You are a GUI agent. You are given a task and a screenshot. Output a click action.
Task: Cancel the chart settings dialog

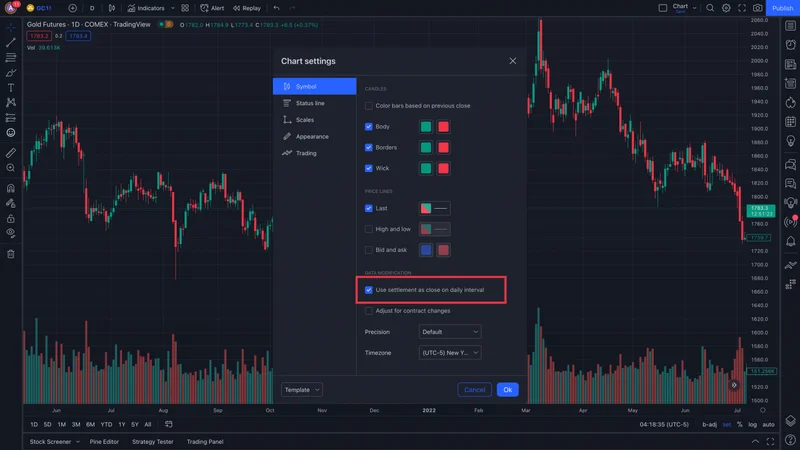click(x=474, y=390)
